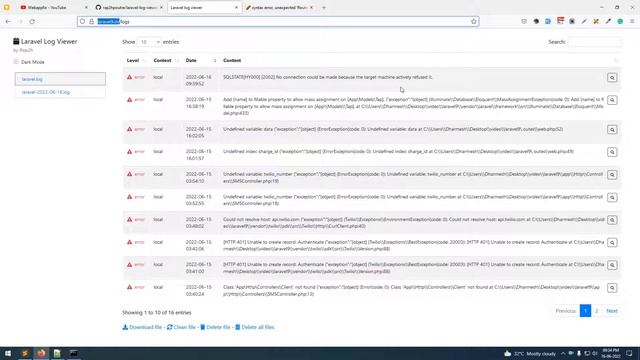Sort table by Content column
Image resolution: width=640 pixels, height=360 pixels.
(x=420, y=60)
